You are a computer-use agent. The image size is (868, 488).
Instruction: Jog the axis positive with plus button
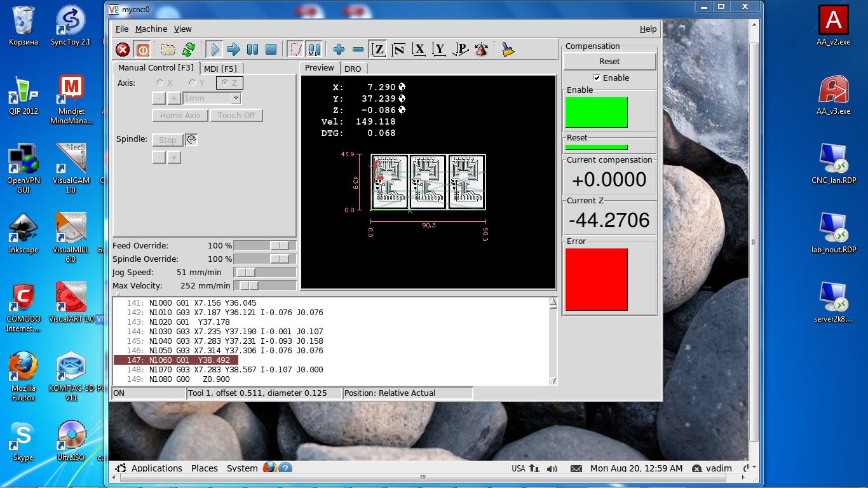174,98
